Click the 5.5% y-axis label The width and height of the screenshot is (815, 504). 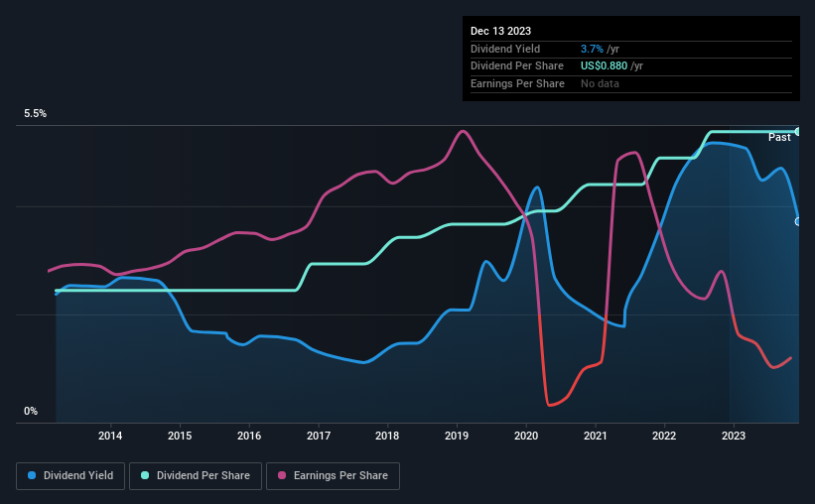point(36,114)
